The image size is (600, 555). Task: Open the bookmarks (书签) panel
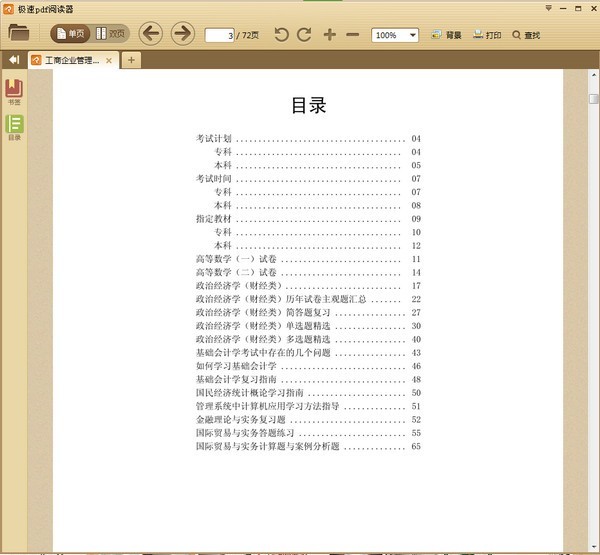[14, 92]
